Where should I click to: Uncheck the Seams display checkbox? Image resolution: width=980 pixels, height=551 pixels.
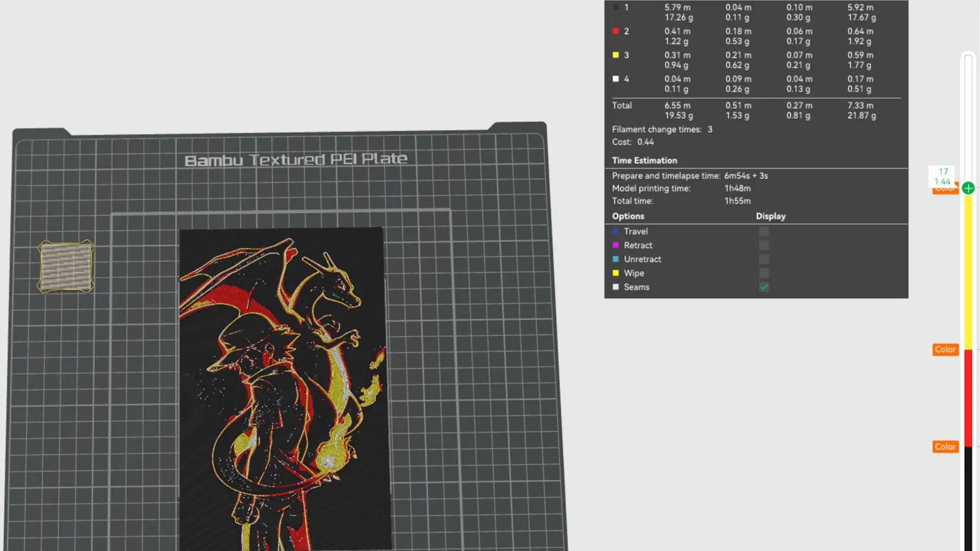pyautogui.click(x=764, y=287)
